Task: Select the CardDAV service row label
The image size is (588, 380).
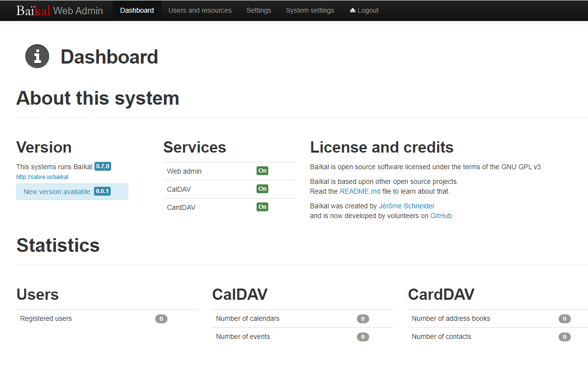Action: tap(181, 207)
